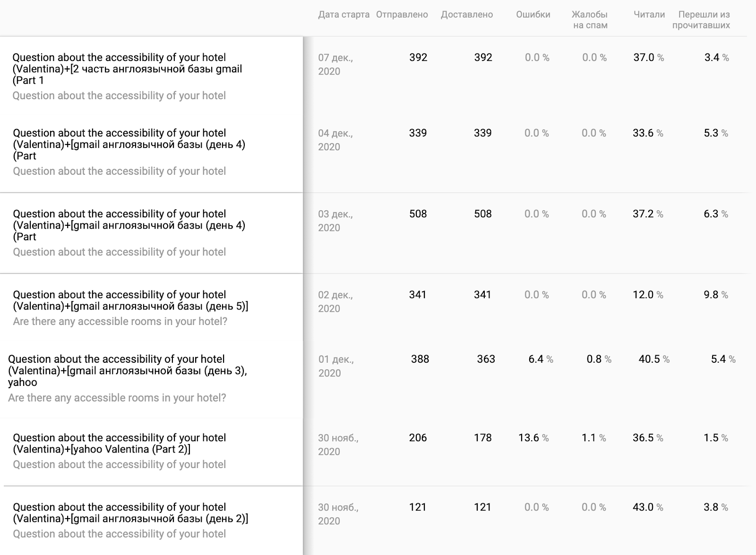Select the Ошибки column header

tap(533, 15)
